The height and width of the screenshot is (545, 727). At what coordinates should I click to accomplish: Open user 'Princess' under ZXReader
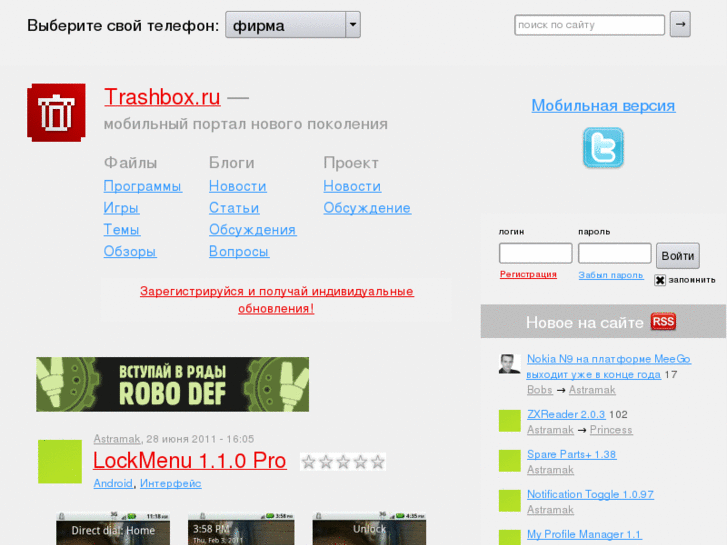611,430
